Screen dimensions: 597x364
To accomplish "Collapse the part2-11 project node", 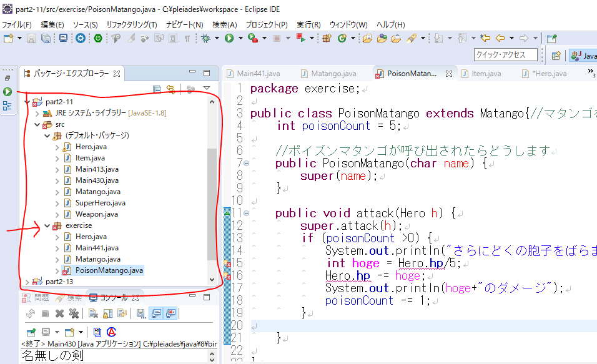I will pyautogui.click(x=28, y=102).
